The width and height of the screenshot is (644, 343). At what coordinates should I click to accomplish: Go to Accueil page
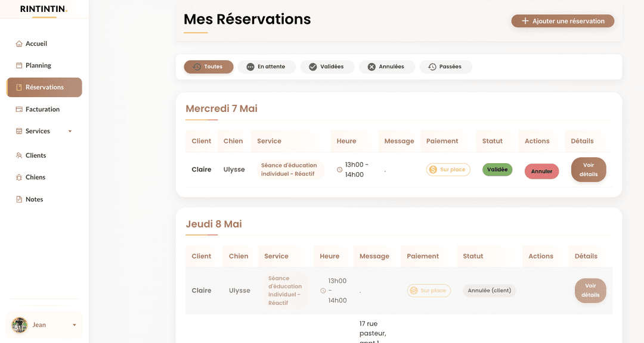tap(36, 43)
